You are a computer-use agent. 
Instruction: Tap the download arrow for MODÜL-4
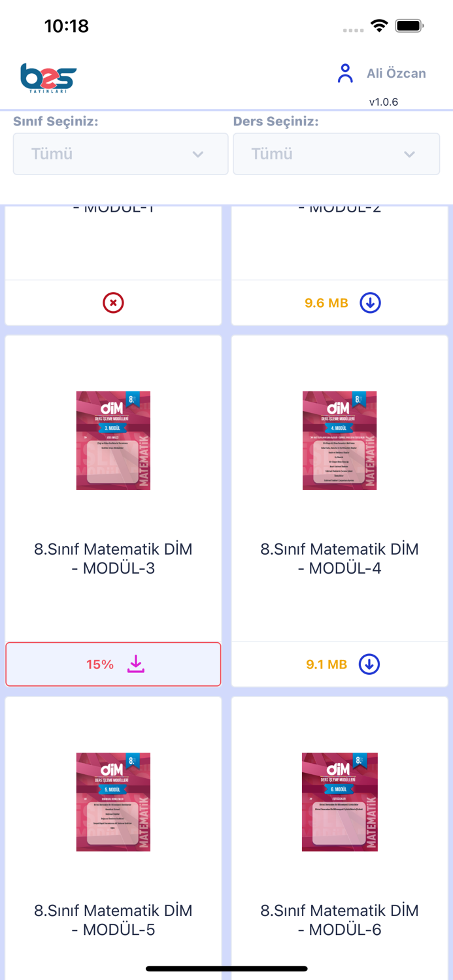[369, 664]
